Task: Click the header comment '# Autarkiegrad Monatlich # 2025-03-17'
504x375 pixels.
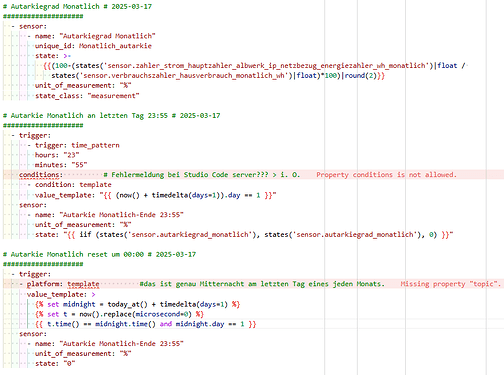Action: coord(77,6)
